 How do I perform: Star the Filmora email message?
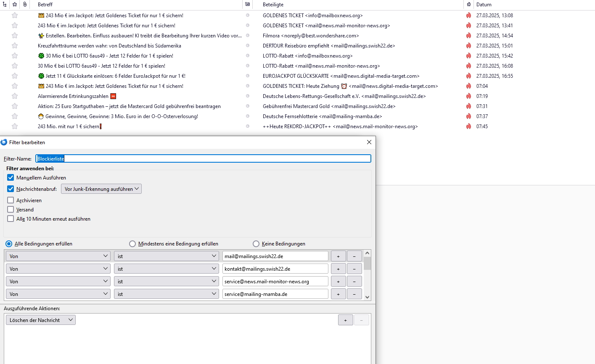(15, 36)
